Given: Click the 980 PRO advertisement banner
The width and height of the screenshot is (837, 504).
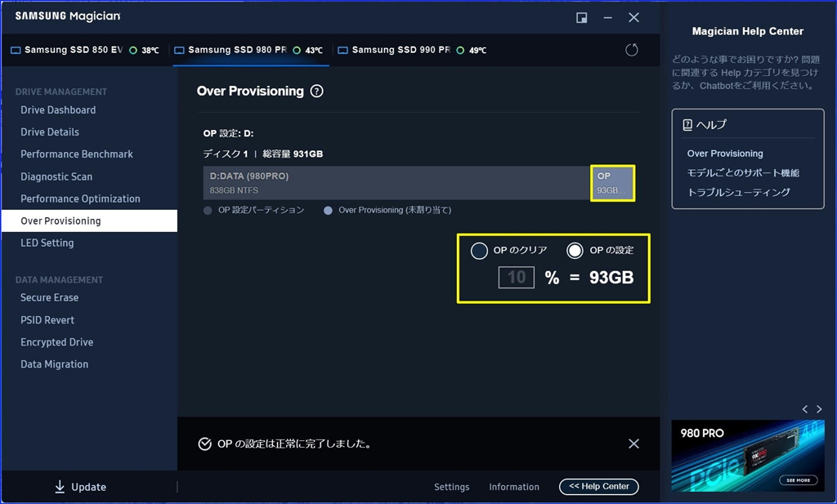Looking at the screenshot, I should click(x=749, y=456).
